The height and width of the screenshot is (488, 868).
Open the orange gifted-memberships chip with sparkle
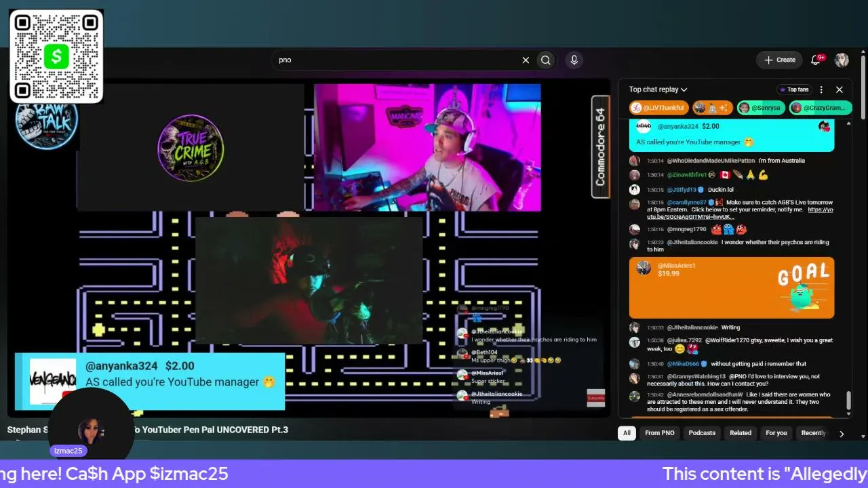712,108
